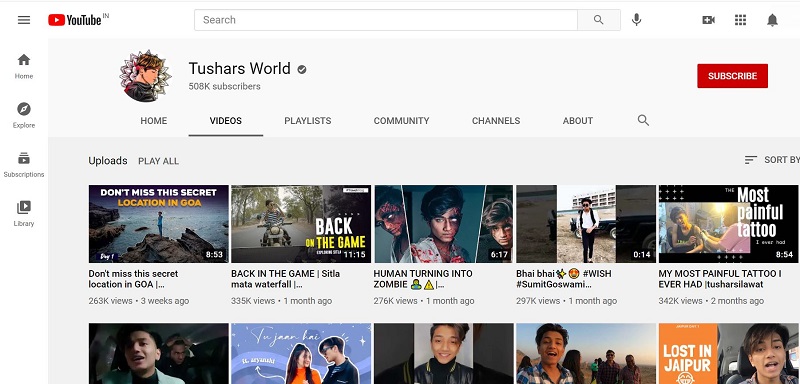
Task: Play the sunset group thumbnail
Action: tap(586, 353)
